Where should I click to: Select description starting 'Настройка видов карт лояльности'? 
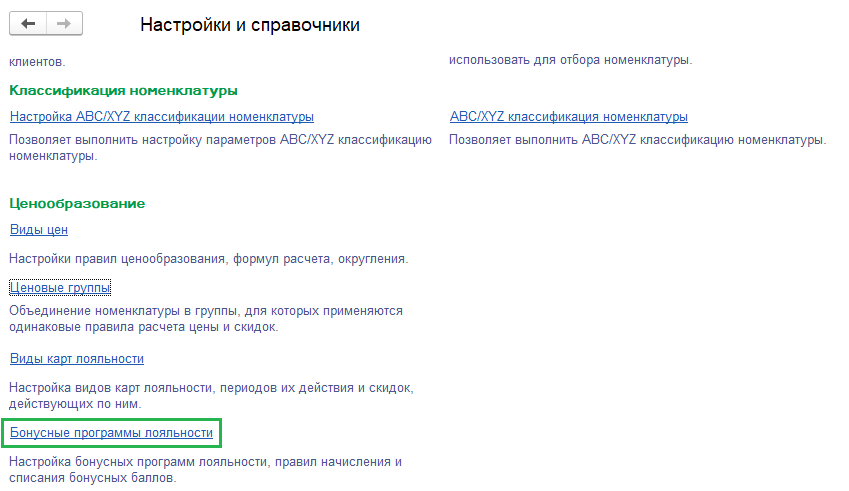[x=211, y=396]
